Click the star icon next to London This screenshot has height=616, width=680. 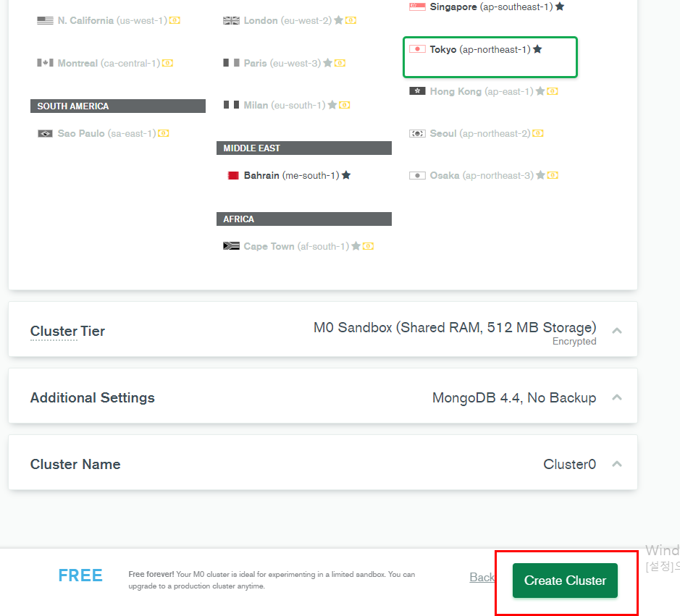[x=339, y=20]
